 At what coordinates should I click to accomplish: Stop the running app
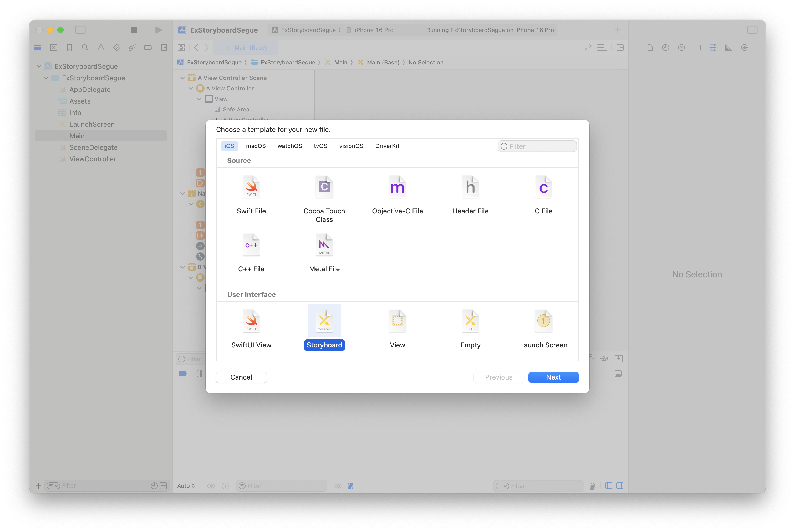click(134, 30)
